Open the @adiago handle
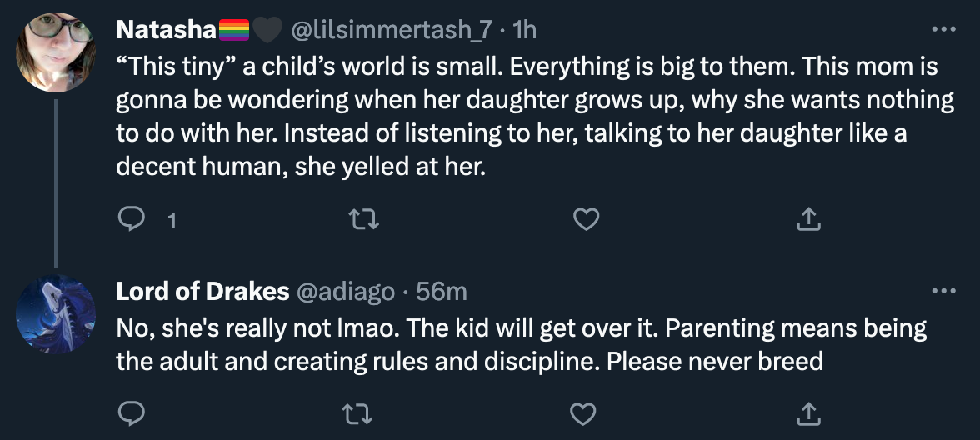Image resolution: width=980 pixels, height=440 pixels. [x=344, y=292]
